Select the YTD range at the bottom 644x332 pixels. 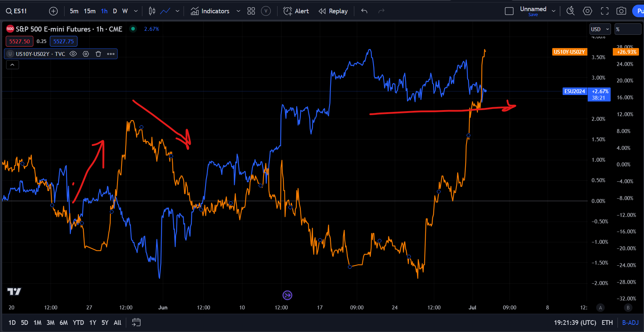tap(78, 322)
